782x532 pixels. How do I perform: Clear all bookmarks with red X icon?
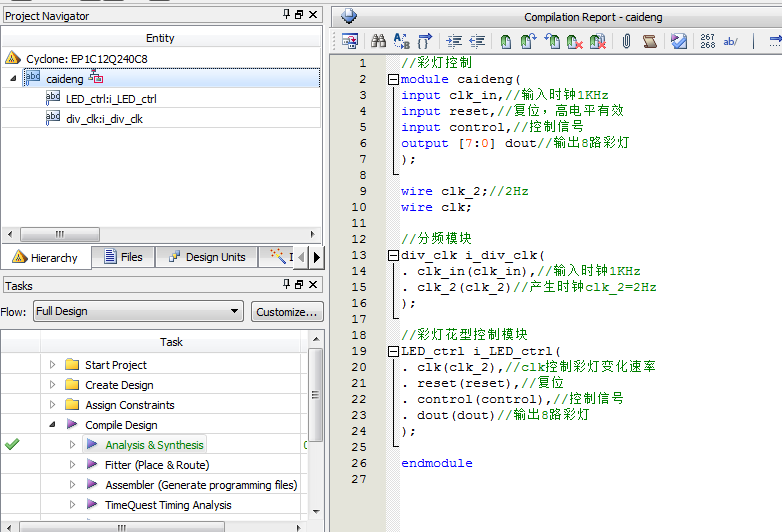598,41
